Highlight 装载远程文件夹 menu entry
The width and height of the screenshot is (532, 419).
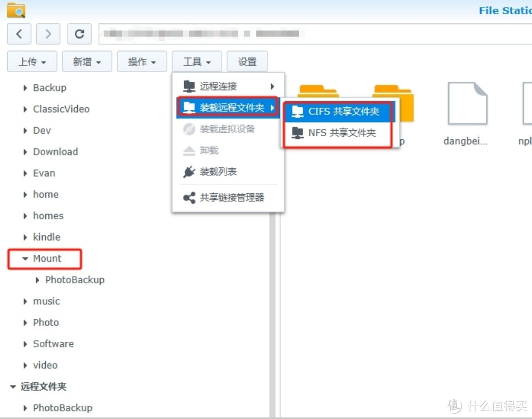tap(228, 108)
